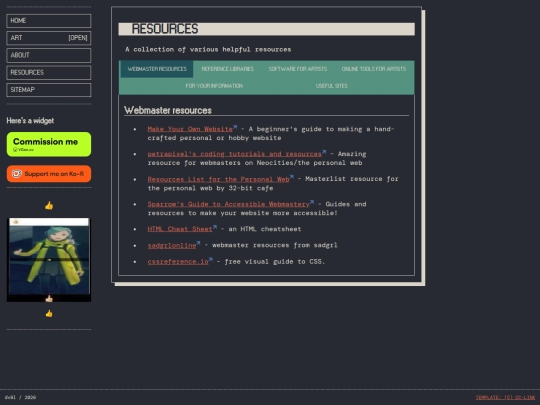This screenshot has width=540, height=405.
Task: Switch to Software for Artists tab
Action: pos(298,69)
